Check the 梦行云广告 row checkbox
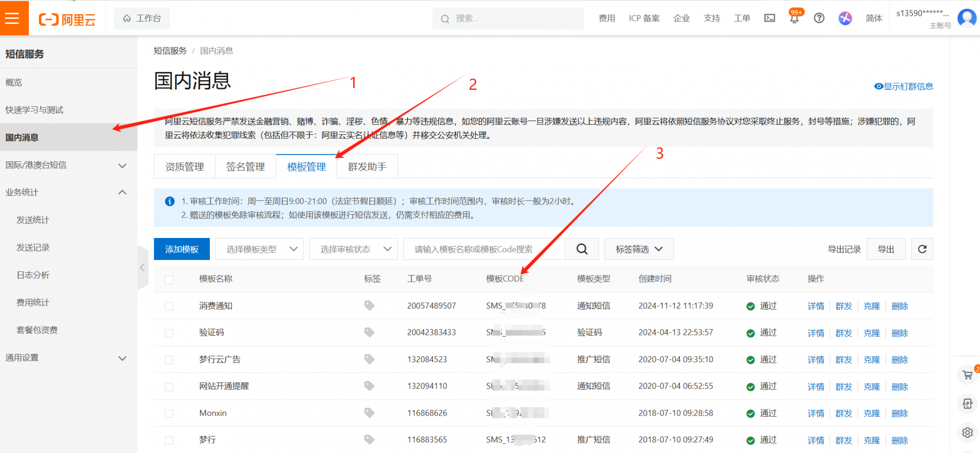The width and height of the screenshot is (980, 453). (169, 360)
